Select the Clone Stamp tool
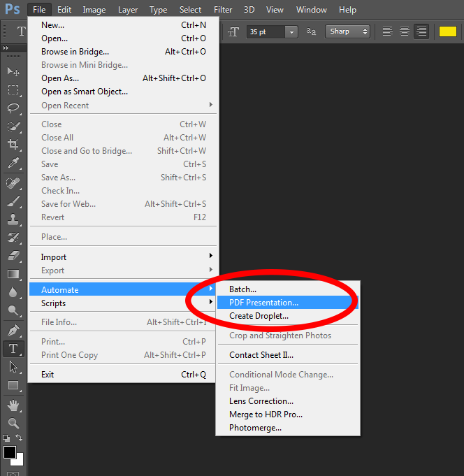This screenshot has height=476, width=464. tap(13, 219)
